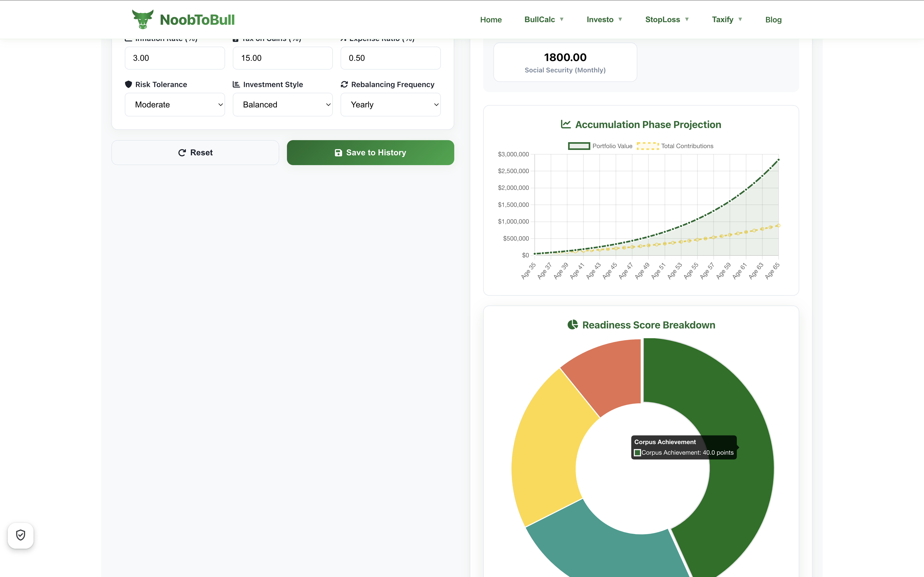Open the Blog page
The height and width of the screenshot is (577, 924).
pos(773,19)
